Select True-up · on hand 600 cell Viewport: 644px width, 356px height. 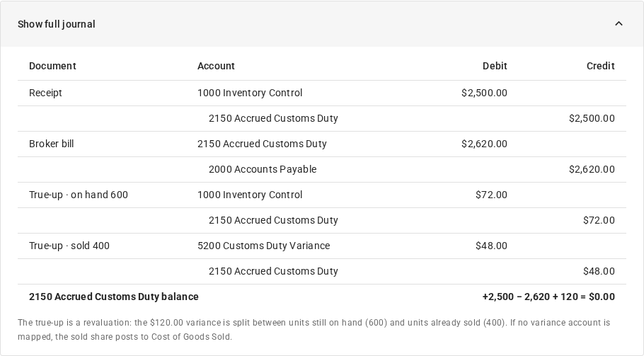pyautogui.click(x=79, y=195)
